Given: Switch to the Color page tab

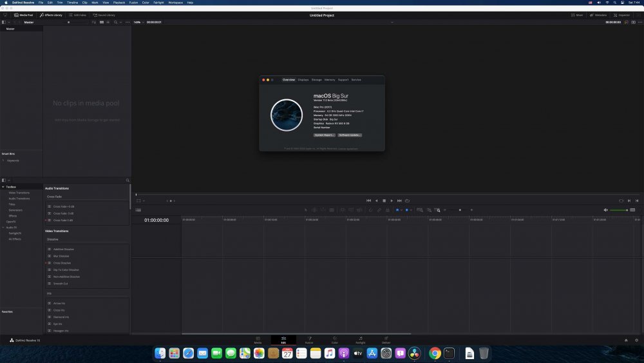Looking at the screenshot, I should point(335,340).
